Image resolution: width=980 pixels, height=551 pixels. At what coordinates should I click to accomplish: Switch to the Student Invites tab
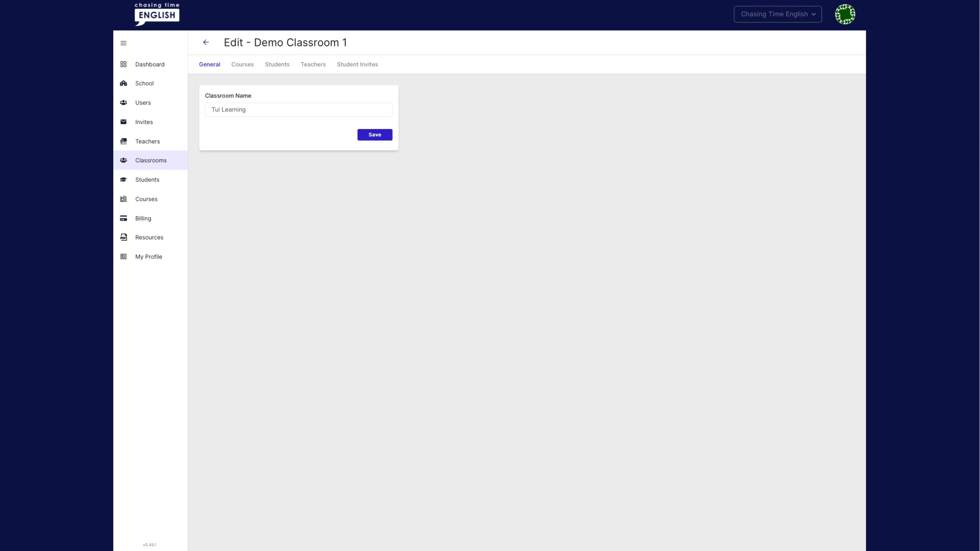click(357, 65)
